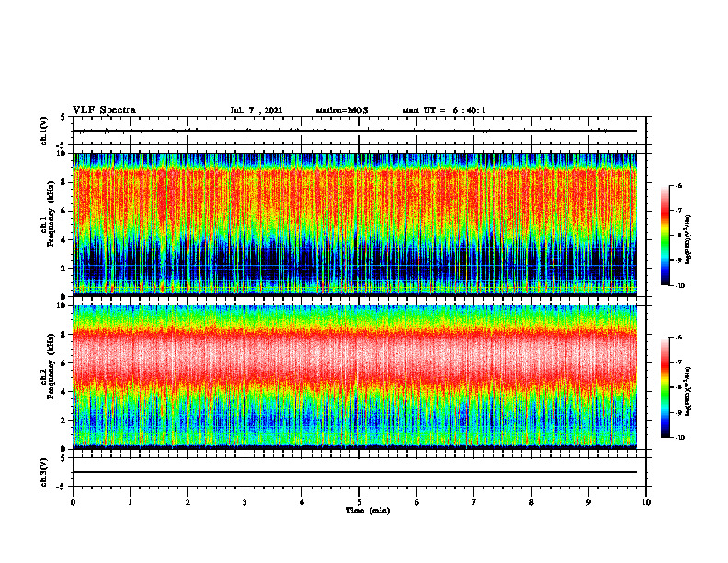The height and width of the screenshot is (563, 728).
Task: Click the "-6" label on ch.2 color bar
Action: coord(678,338)
